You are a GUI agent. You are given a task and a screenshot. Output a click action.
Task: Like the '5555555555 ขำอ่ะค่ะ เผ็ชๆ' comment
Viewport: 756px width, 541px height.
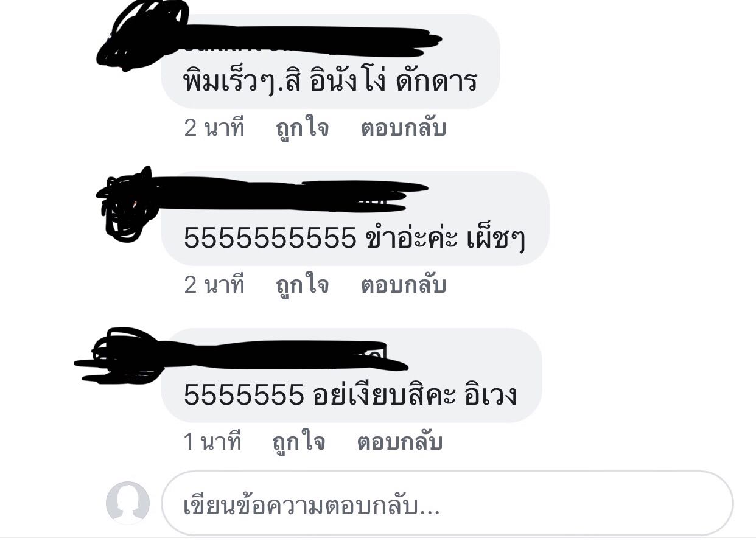click(x=303, y=285)
